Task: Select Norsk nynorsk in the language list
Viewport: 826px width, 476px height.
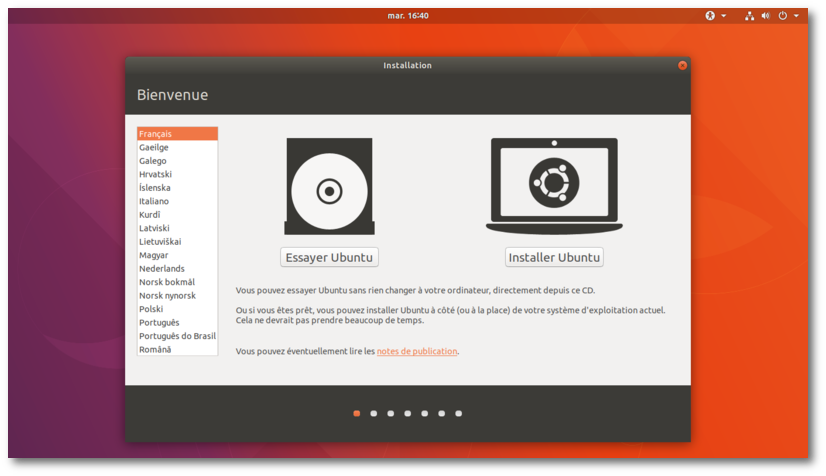Action: tap(178, 295)
